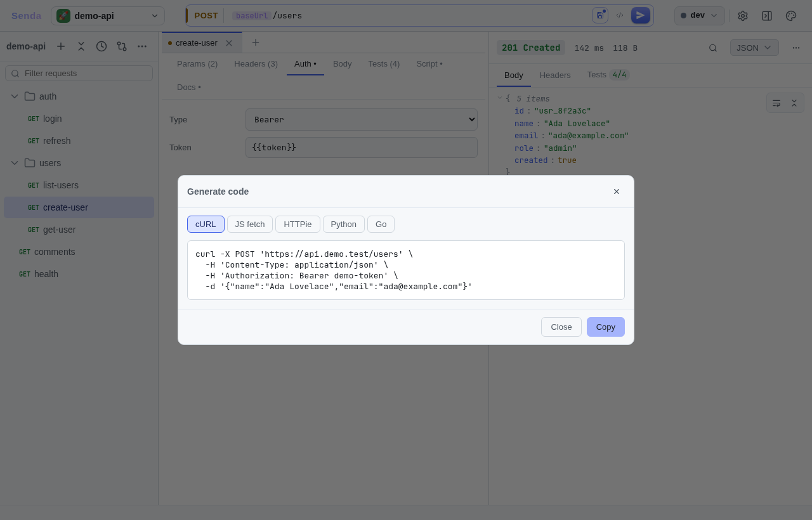Switch to the Script tab
Viewport: 812px width, 520px height.
pos(429,63)
